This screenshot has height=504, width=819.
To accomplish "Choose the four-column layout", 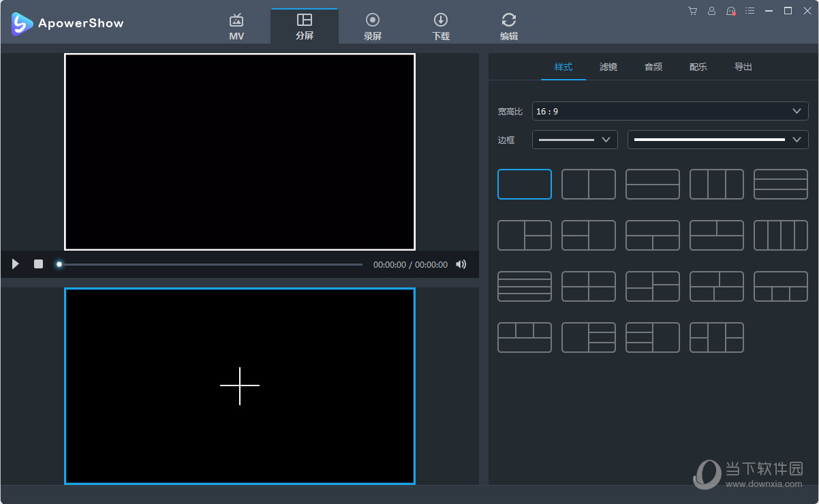I will click(x=781, y=235).
